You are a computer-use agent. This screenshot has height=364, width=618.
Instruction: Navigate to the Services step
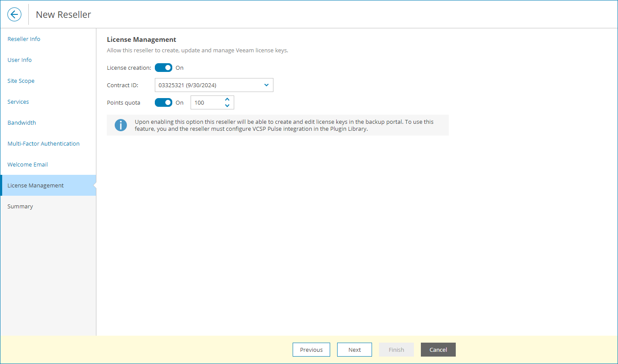click(18, 102)
